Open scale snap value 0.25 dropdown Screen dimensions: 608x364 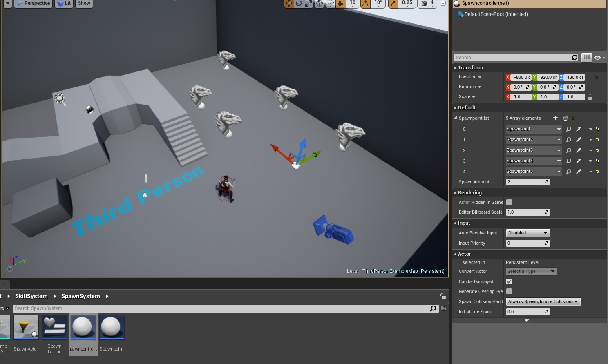click(407, 3)
